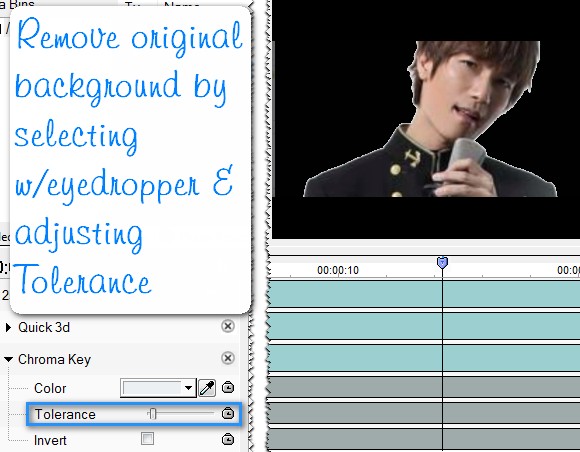Remove the Chroma Key effect
Image resolution: width=580 pixels, height=452 pixels.
[228, 358]
